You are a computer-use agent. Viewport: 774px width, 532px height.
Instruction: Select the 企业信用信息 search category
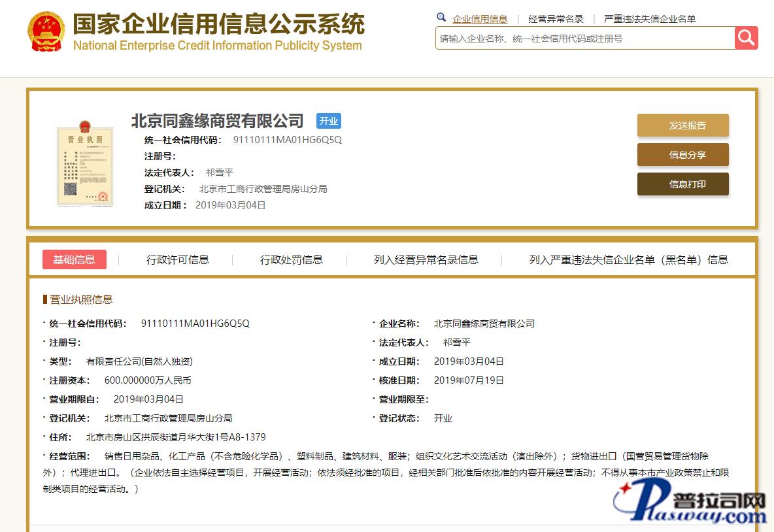point(480,19)
